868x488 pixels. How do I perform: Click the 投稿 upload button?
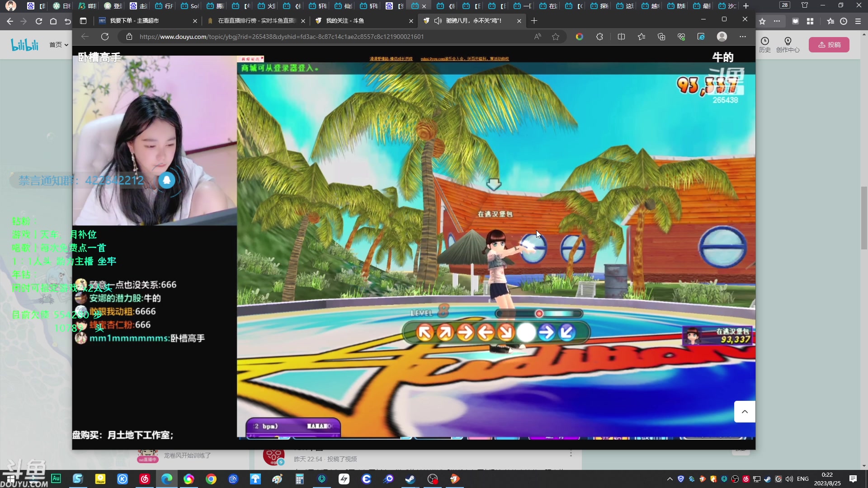coord(829,45)
